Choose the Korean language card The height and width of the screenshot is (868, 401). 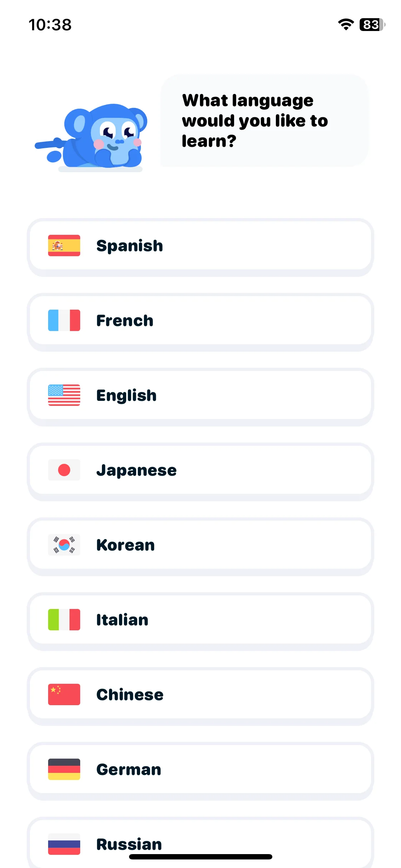(x=200, y=547)
